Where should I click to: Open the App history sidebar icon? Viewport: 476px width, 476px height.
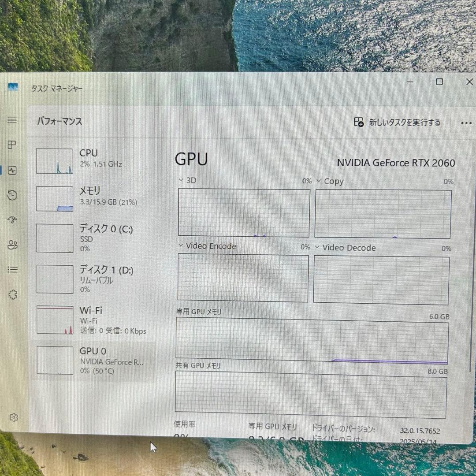(x=13, y=195)
